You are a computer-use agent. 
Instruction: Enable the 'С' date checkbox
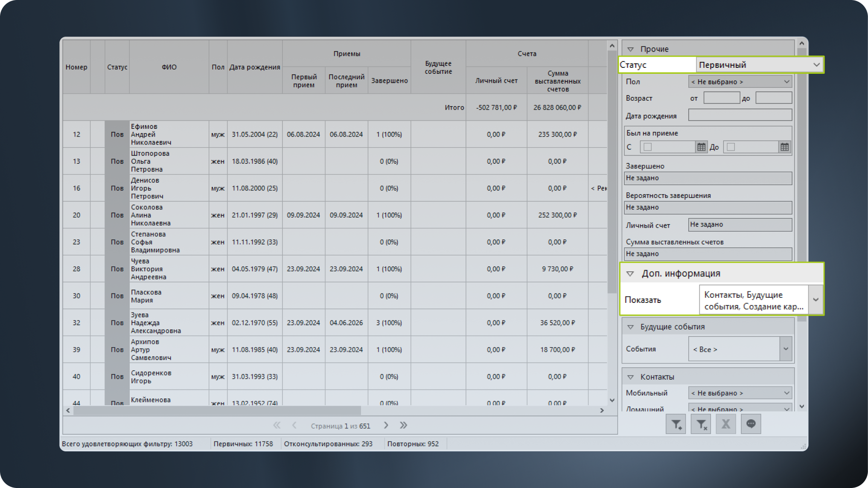647,147
